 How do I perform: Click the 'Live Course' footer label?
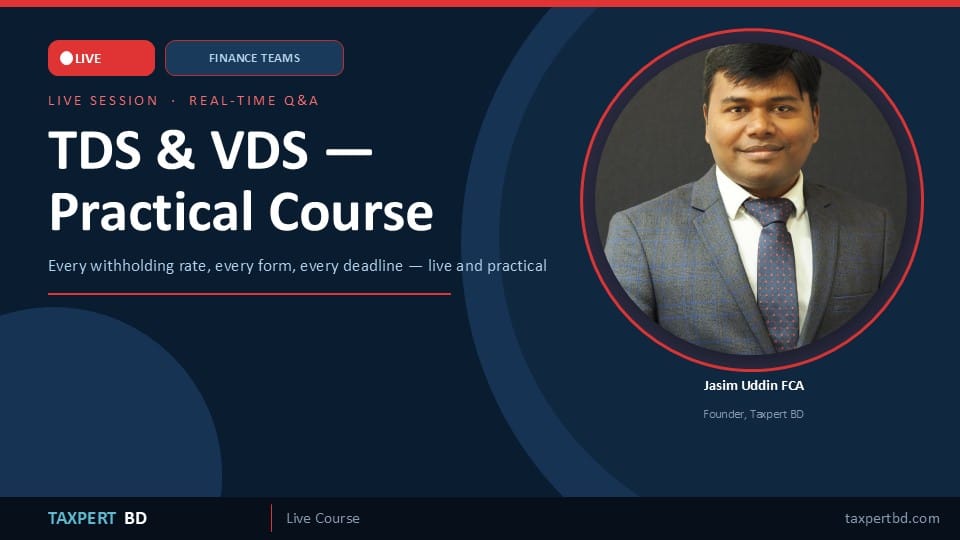tap(323, 518)
